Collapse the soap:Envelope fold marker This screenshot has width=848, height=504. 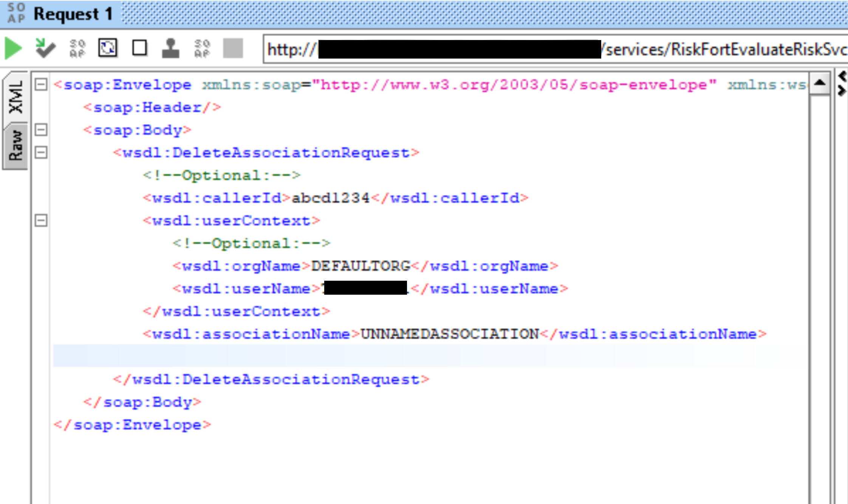point(41,85)
